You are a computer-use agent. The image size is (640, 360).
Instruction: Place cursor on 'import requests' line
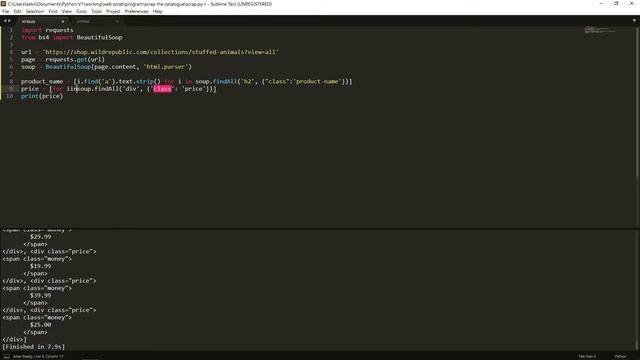coord(47,30)
